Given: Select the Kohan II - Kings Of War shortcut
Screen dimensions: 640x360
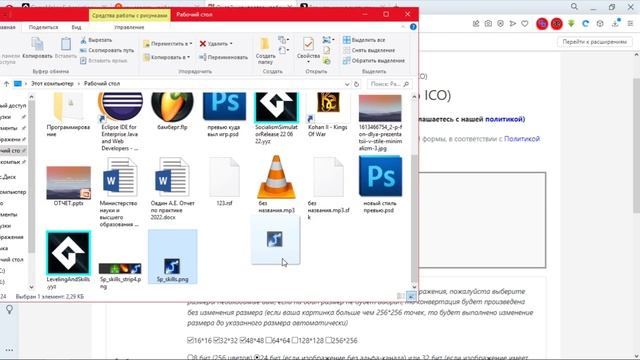Looking at the screenshot, I should point(328,115).
